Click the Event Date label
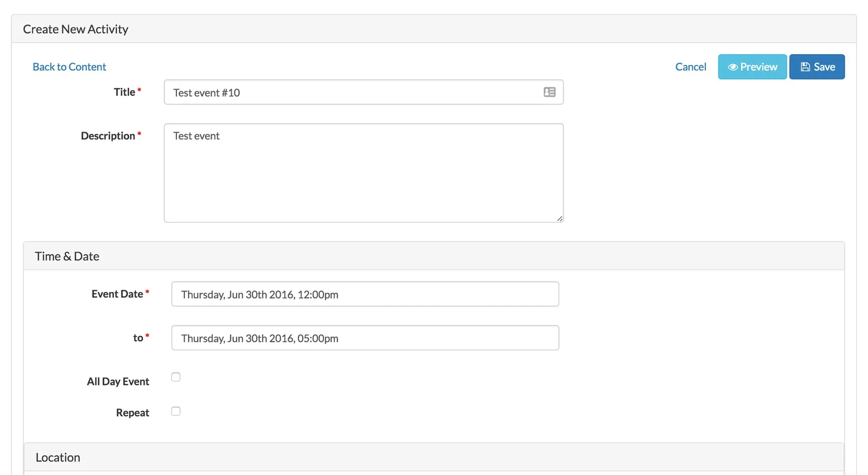Screen dimensions: 868x475 (117, 294)
